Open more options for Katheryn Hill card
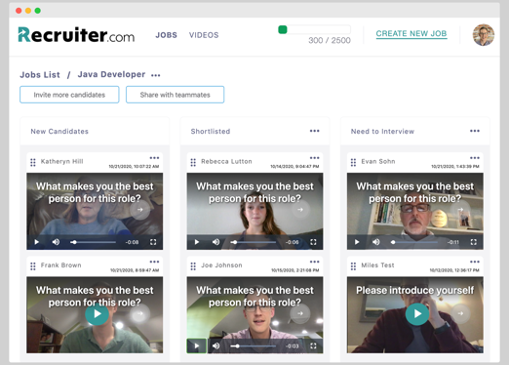Screen dimensions: 510x366 (x=154, y=158)
